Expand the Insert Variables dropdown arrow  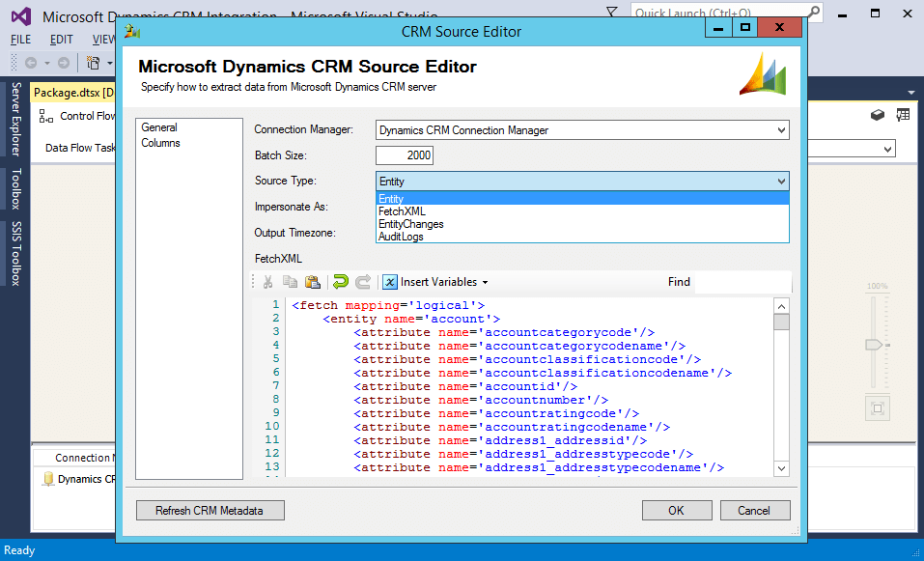point(485,282)
